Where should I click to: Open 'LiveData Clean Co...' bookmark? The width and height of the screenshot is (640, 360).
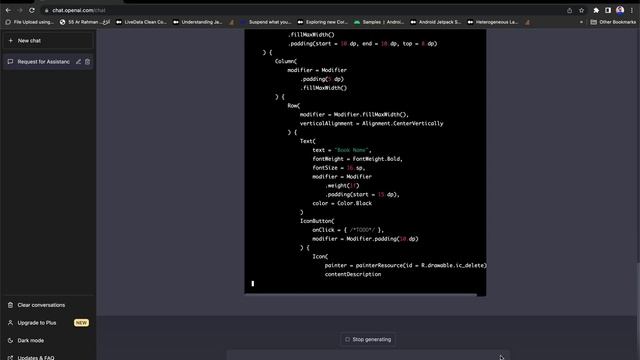pos(141,22)
